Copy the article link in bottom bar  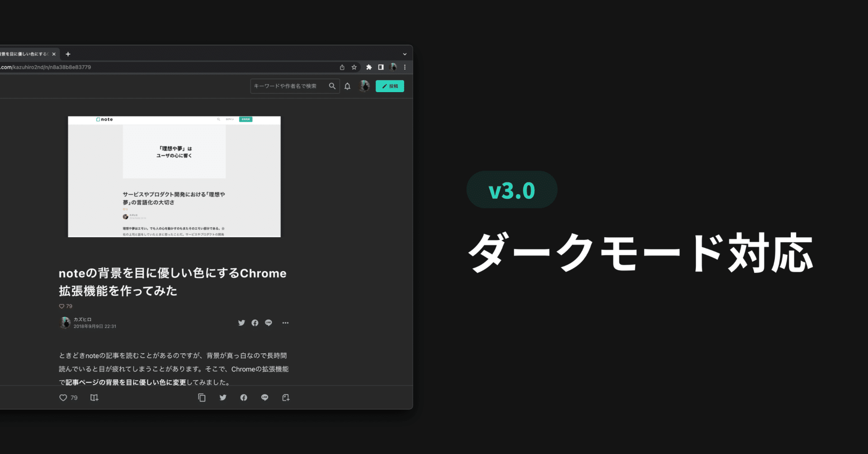coord(202,398)
